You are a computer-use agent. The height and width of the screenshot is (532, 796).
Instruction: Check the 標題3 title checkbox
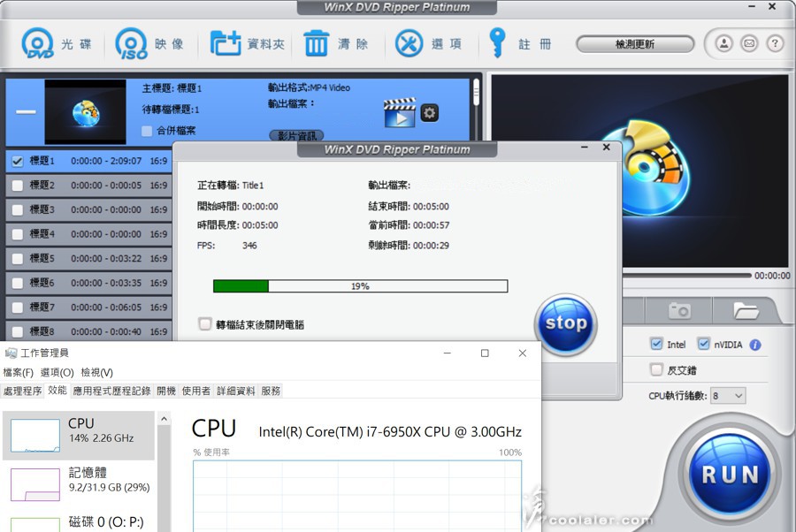click(x=18, y=210)
